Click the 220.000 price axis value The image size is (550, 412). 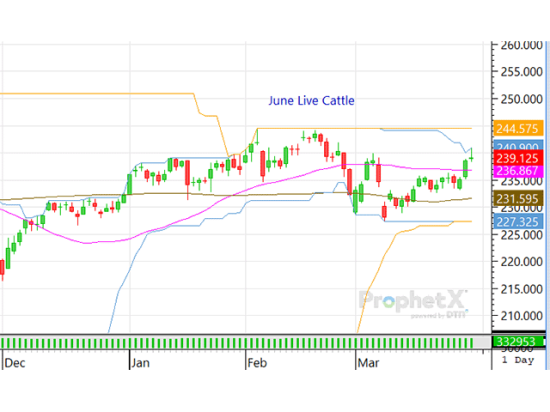click(x=521, y=262)
